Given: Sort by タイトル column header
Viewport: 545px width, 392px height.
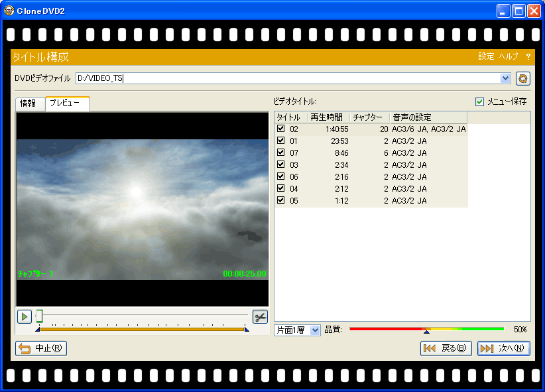Looking at the screenshot, I should tap(290, 117).
